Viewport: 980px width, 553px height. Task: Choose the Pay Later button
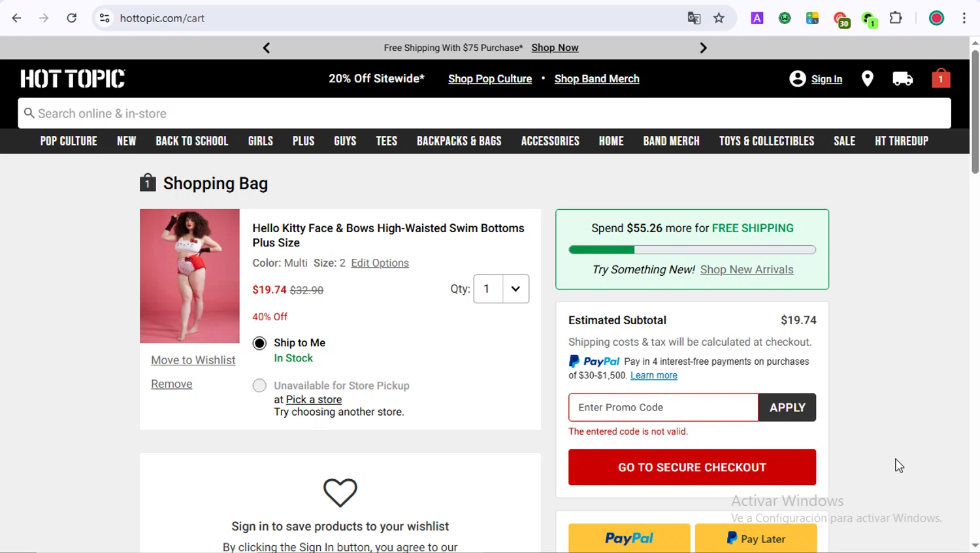756,538
